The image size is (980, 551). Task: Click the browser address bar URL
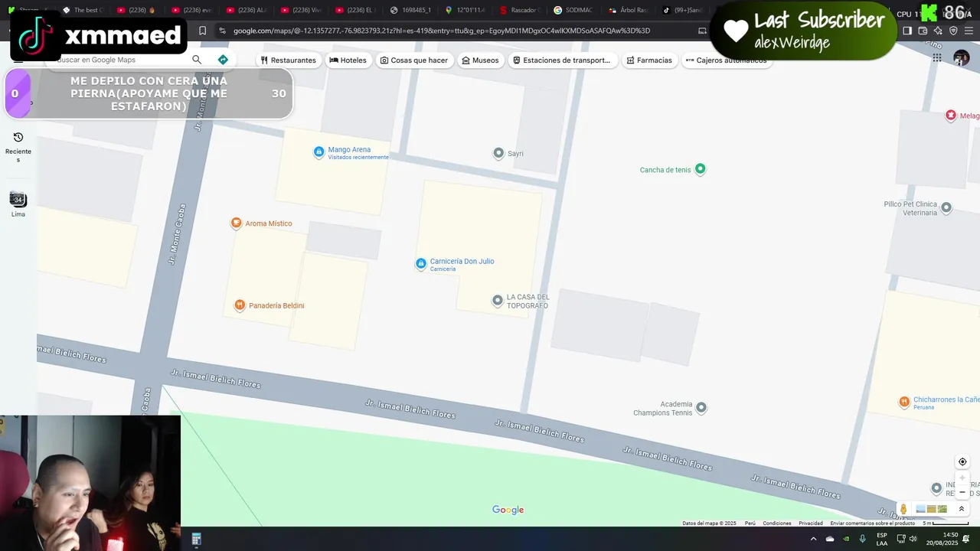click(442, 31)
